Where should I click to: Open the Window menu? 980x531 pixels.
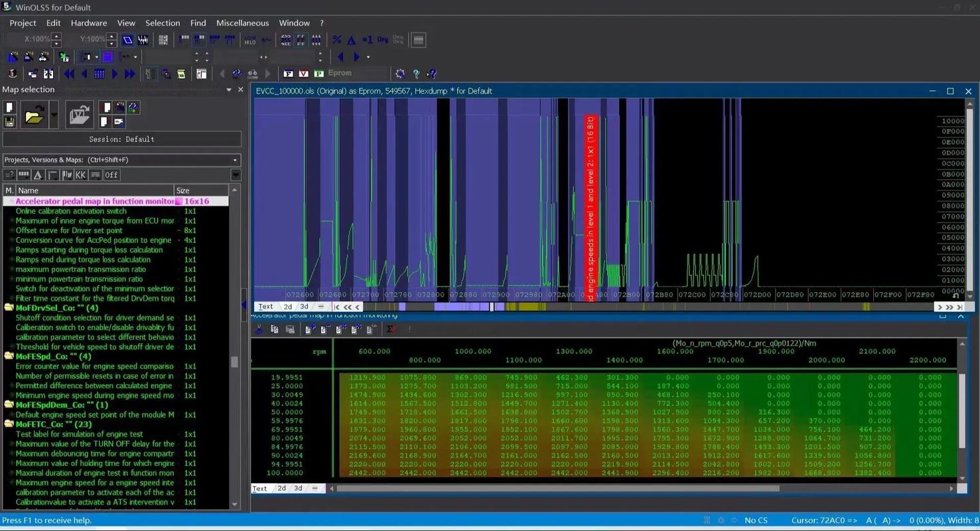click(294, 23)
